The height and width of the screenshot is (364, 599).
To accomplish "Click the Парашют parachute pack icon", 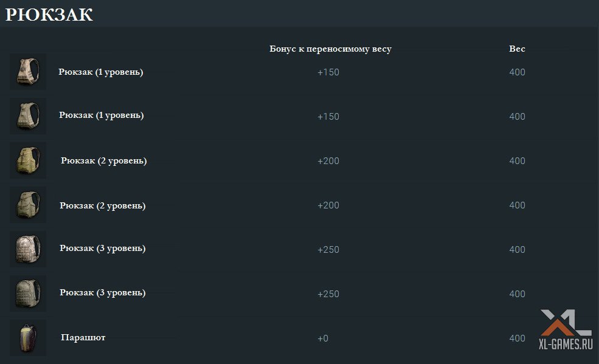I will (x=28, y=338).
